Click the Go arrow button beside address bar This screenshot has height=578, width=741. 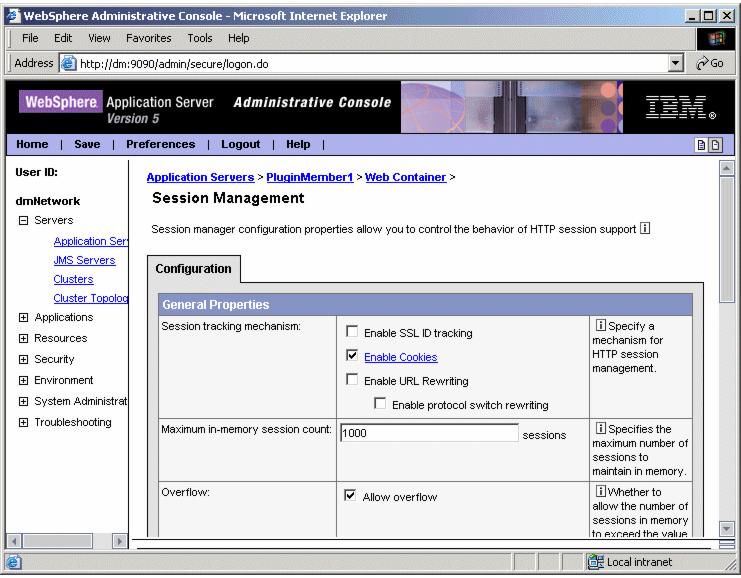(x=710, y=63)
